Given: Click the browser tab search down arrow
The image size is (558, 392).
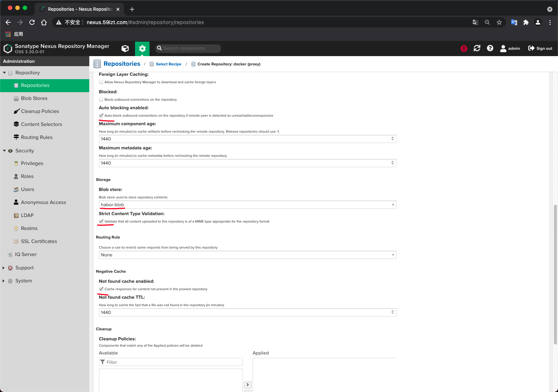Looking at the screenshot, I should (550, 9).
